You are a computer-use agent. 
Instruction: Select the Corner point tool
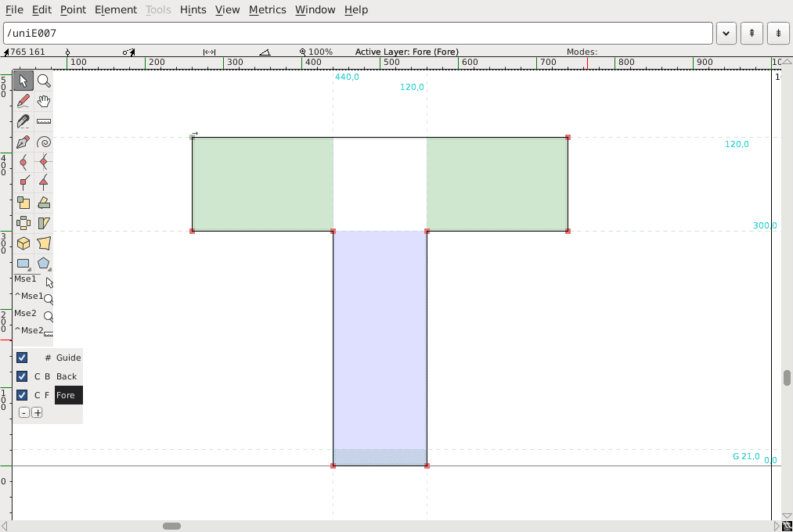[x=23, y=182]
